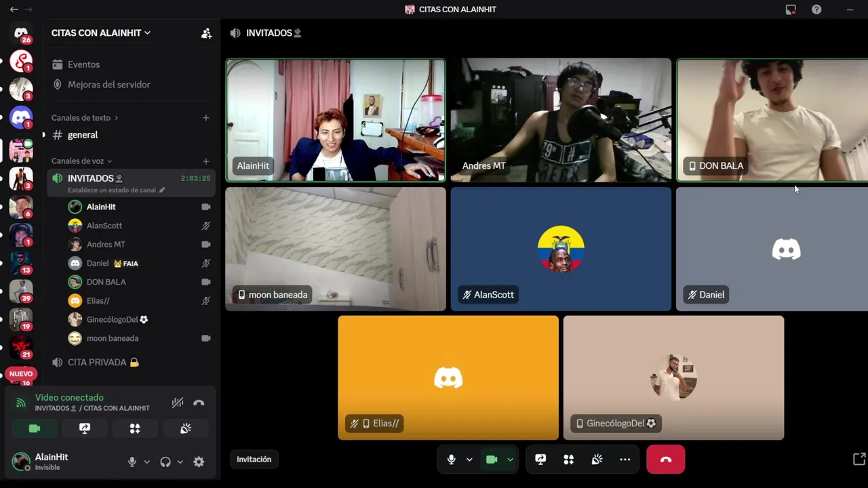
Task: Focus Andres MT video tile
Action: (561, 121)
